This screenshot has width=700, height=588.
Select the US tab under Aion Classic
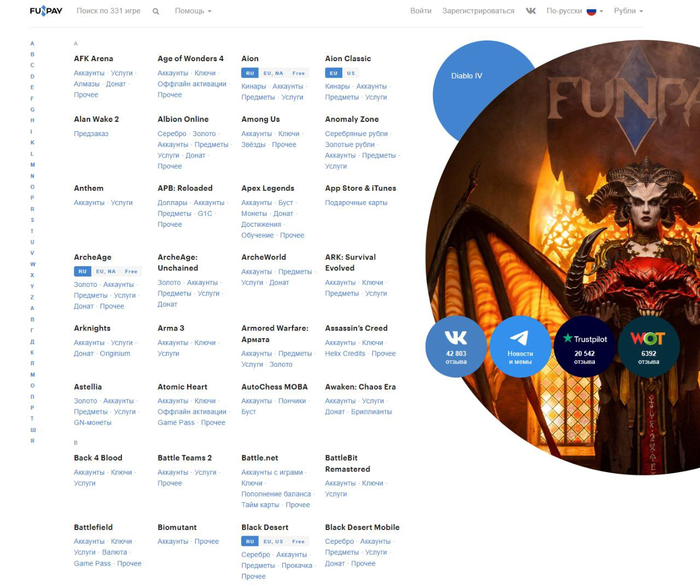[351, 73]
